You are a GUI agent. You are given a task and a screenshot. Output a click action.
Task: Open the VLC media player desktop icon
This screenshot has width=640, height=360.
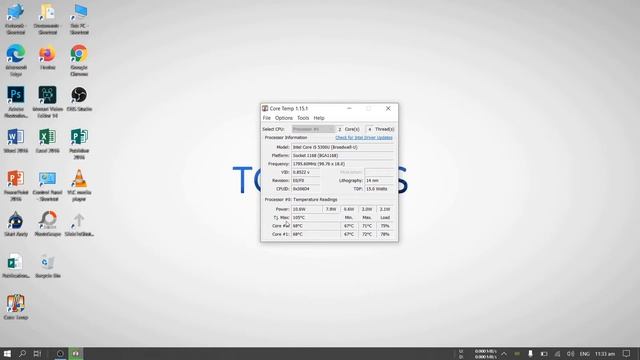pos(79,185)
